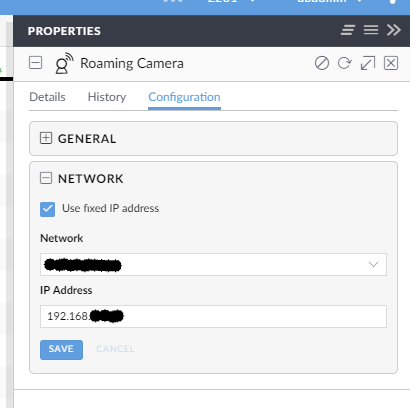Uncheck Use fixed IP address

pos(47,209)
